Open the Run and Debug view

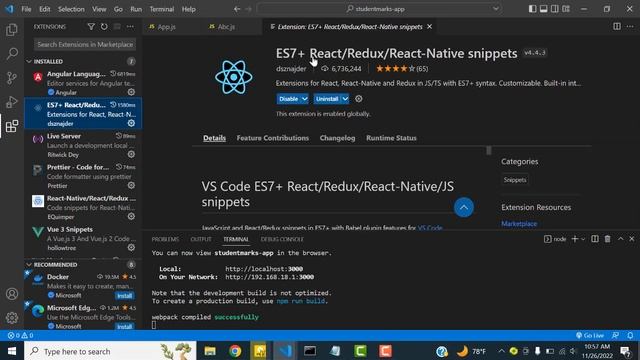pyautogui.click(x=12, y=102)
